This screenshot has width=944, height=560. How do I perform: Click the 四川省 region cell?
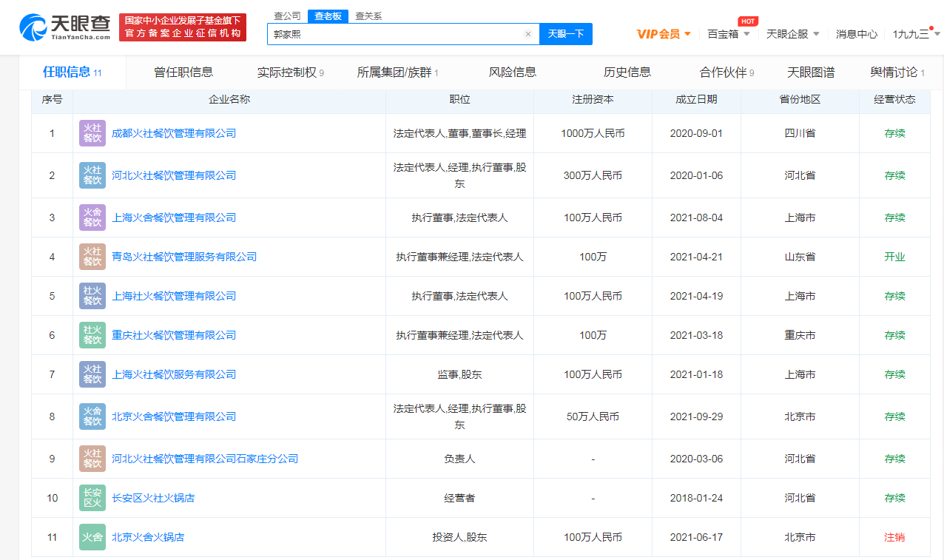click(800, 133)
